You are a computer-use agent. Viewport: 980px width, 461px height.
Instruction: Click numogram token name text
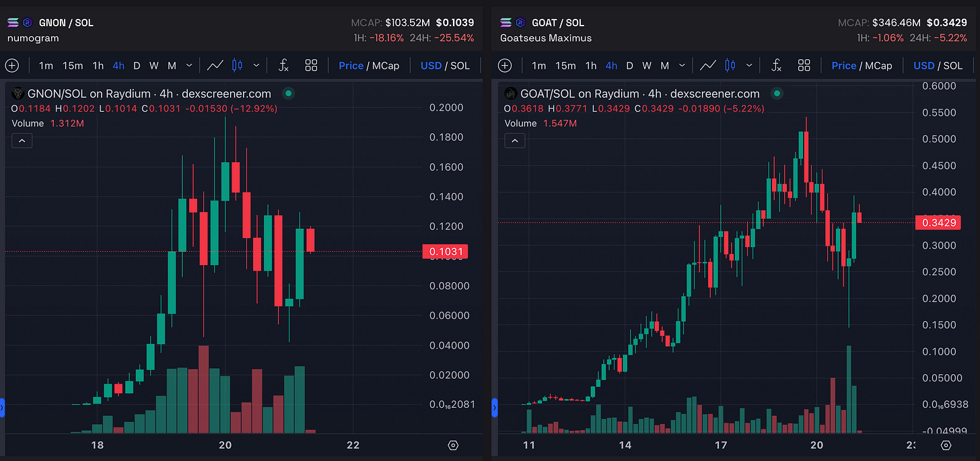[x=33, y=38]
